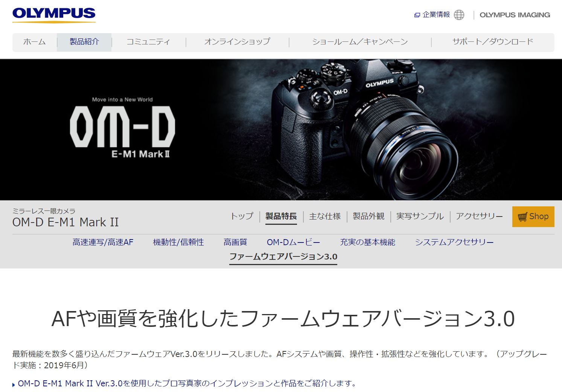This screenshot has height=392, width=562.
Task: Click the external link icon beside 企業情報
Action: 417,15
